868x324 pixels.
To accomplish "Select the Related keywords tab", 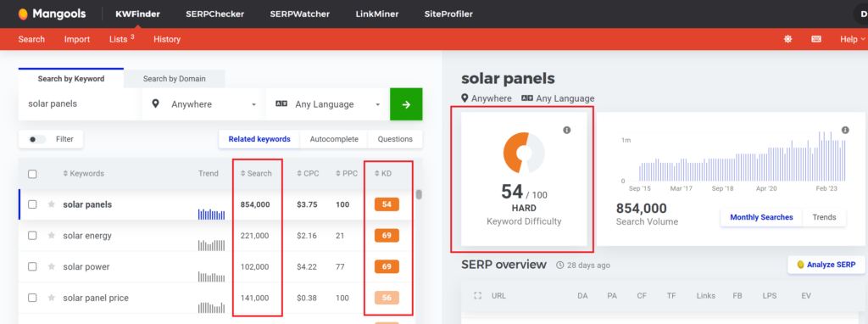I will [259, 140].
